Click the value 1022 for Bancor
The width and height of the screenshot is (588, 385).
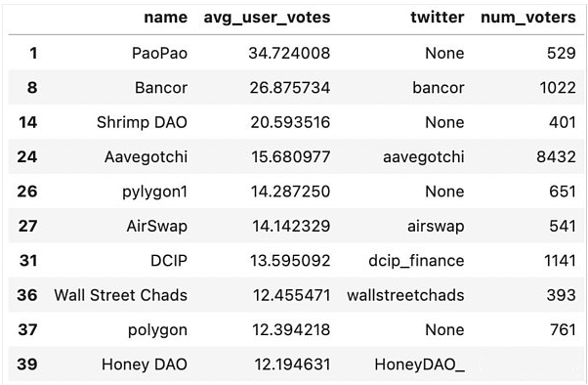(x=558, y=88)
